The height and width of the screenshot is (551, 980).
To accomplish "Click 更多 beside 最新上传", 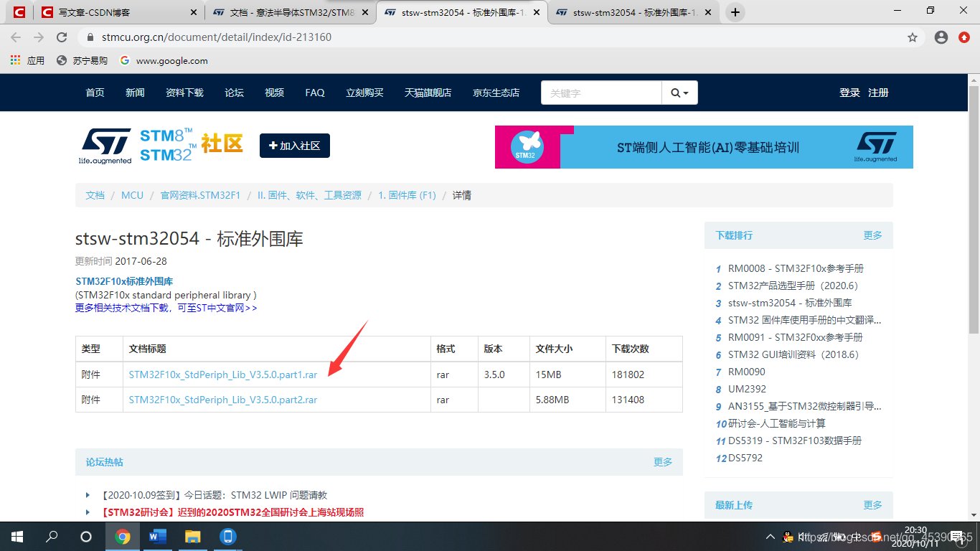I will tap(872, 505).
